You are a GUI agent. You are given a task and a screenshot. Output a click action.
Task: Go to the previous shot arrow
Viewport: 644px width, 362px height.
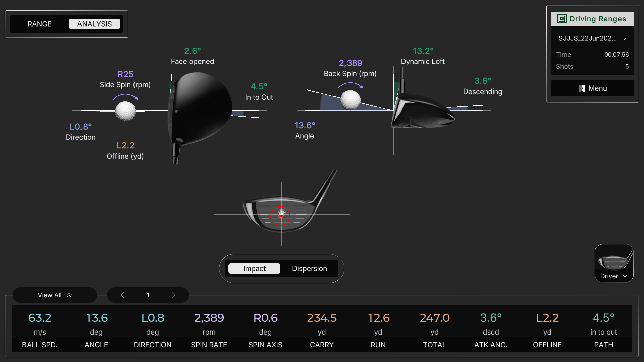[123, 295]
